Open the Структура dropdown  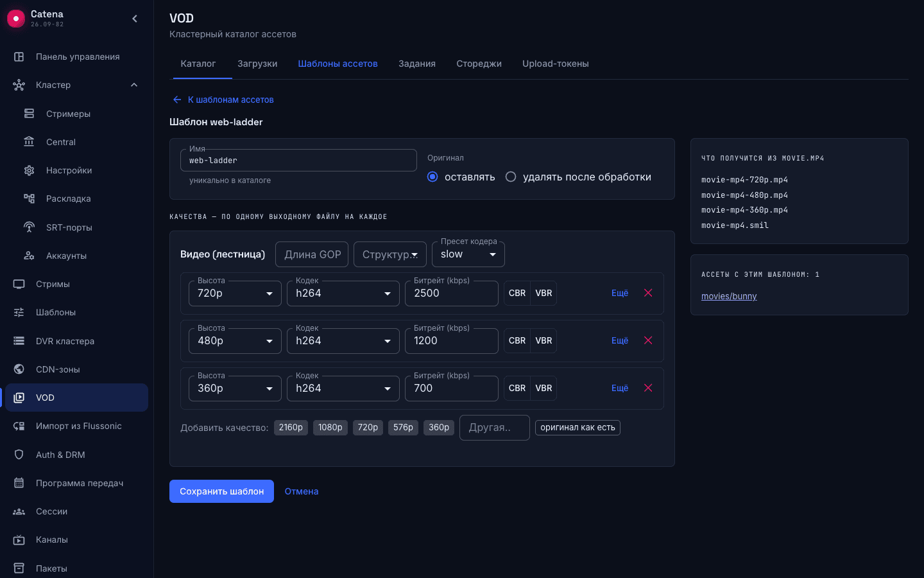(390, 254)
